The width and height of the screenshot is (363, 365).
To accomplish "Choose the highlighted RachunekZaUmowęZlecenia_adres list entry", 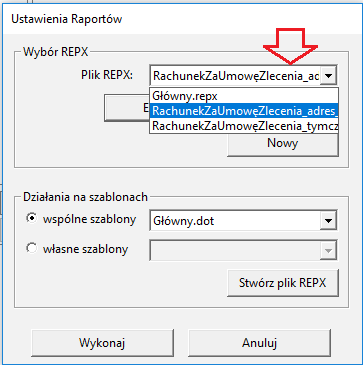I will 244,111.
